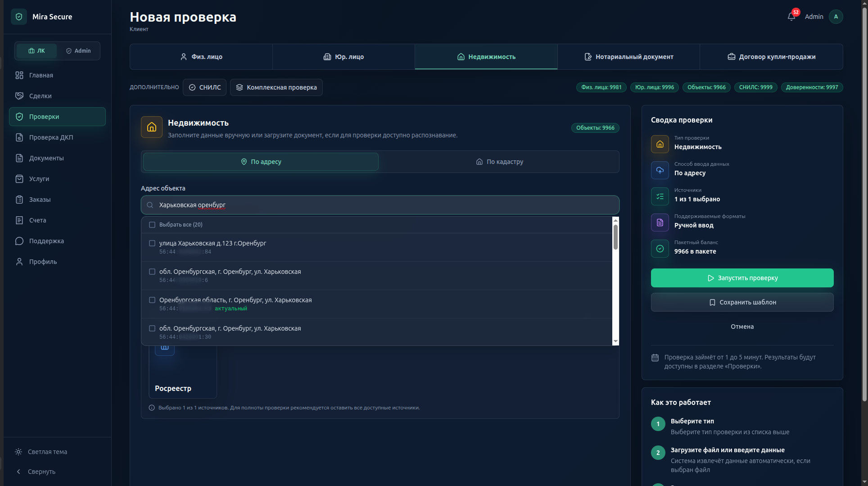Click the dropdown scrollbar up arrow
This screenshot has width=868, height=486.
point(615,220)
